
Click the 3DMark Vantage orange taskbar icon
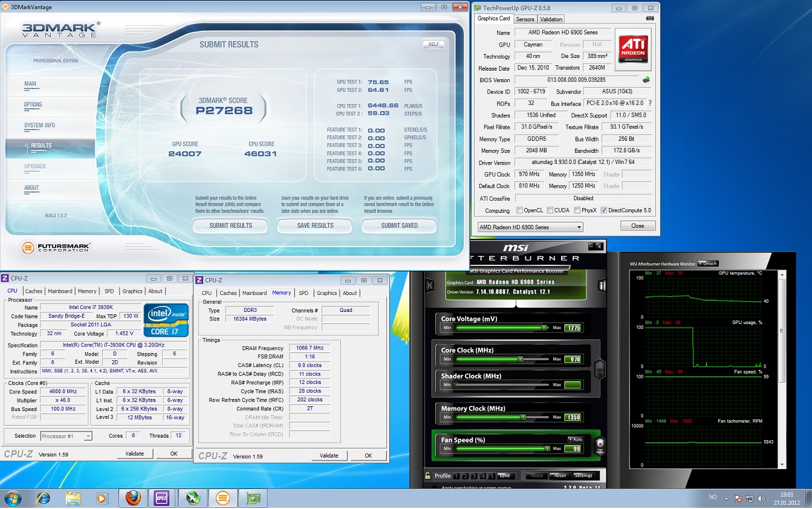point(222,499)
